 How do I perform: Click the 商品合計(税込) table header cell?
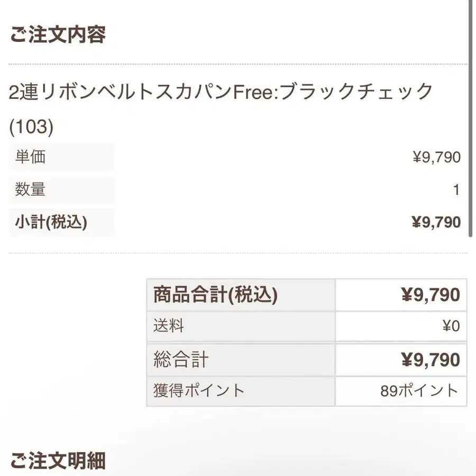click(215, 295)
